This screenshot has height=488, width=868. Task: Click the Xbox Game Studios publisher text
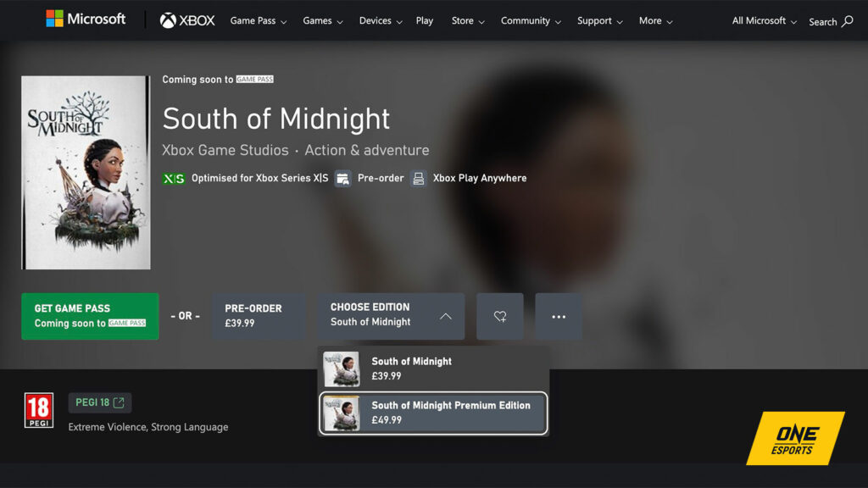pos(225,151)
